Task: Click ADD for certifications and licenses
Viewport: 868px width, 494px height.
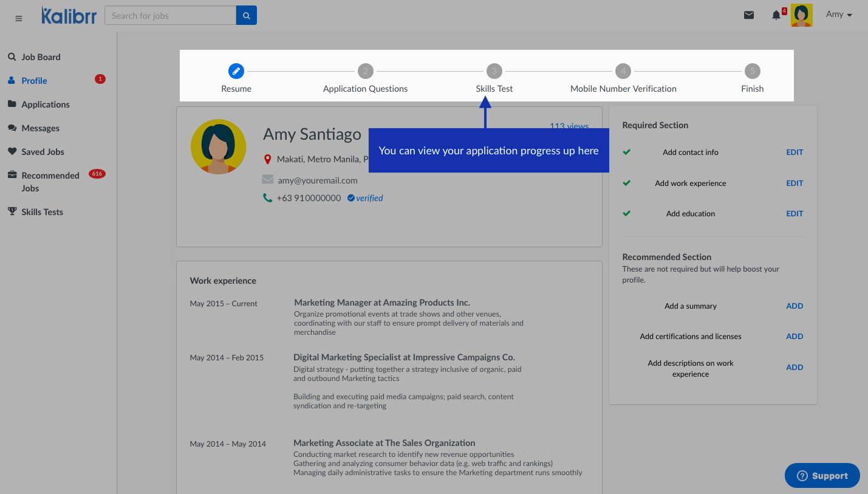Action: coord(795,337)
